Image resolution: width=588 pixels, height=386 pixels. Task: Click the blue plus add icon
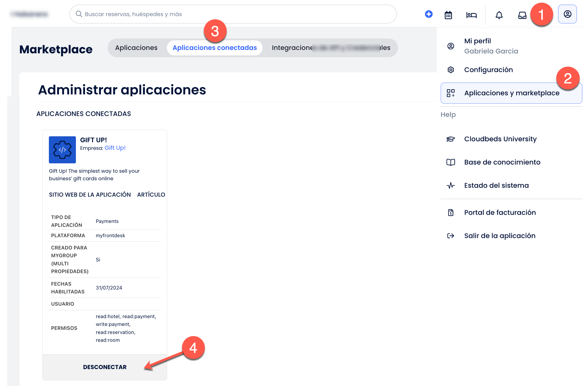(x=429, y=14)
